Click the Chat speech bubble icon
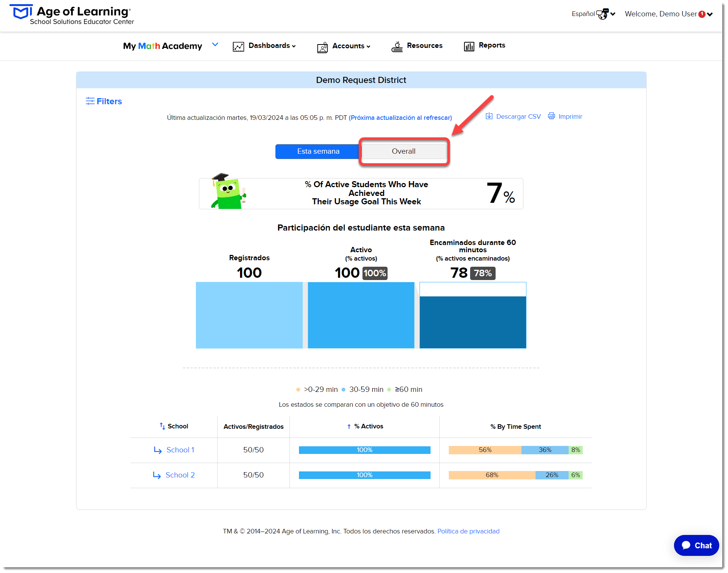The width and height of the screenshot is (728, 573). 686,546
